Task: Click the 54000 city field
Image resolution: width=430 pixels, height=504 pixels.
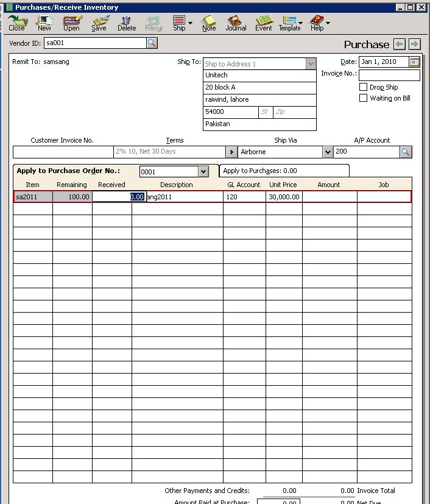Action: pyautogui.click(x=231, y=112)
